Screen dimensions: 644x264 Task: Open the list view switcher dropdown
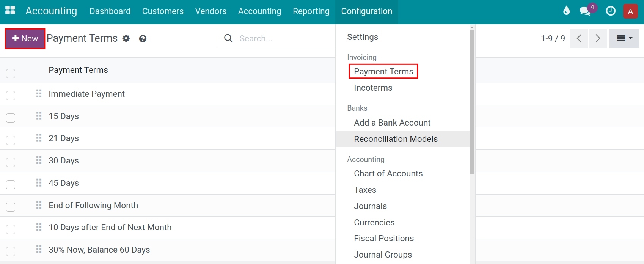tap(624, 38)
